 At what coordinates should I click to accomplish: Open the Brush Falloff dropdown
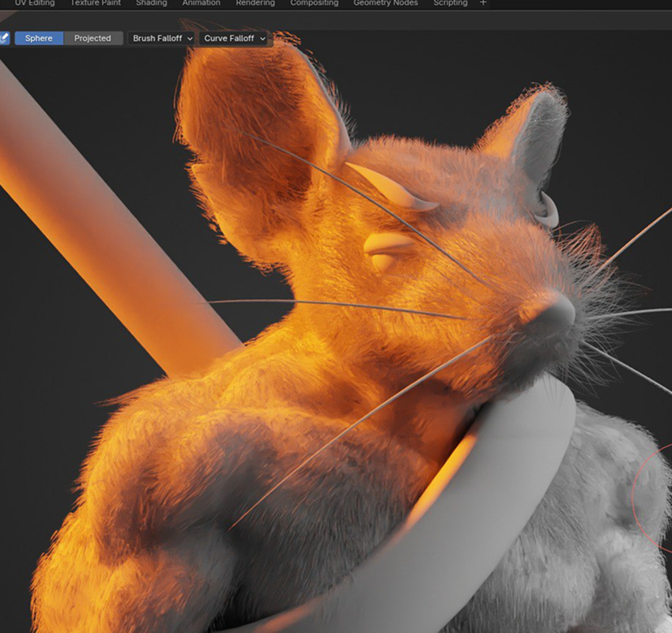[162, 38]
